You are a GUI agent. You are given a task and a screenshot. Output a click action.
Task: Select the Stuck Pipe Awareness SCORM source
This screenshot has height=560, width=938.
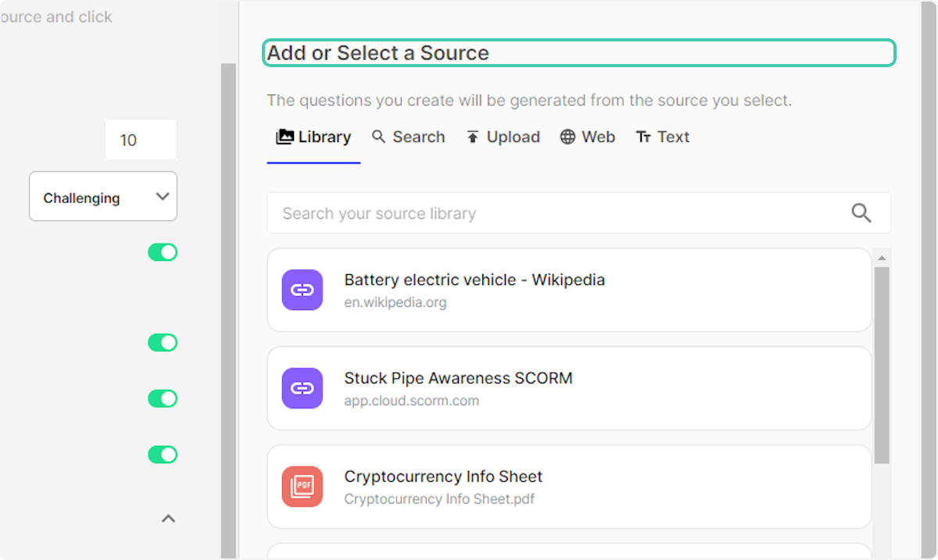[569, 388]
